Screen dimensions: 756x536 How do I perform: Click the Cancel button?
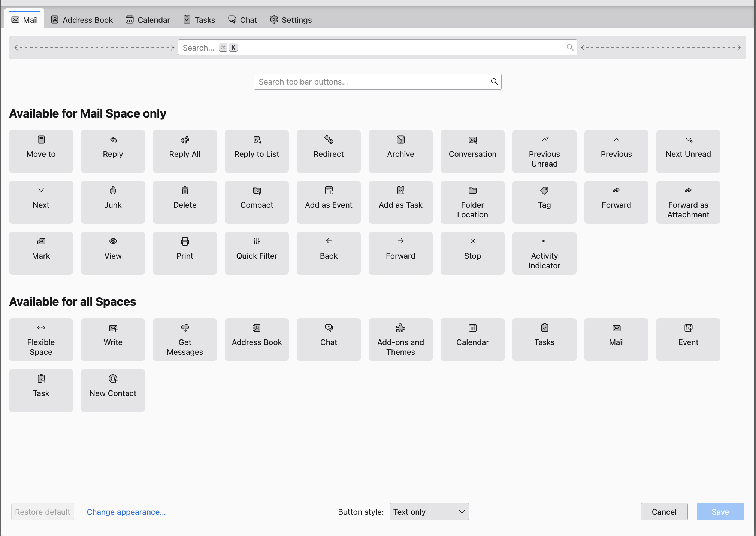[x=664, y=512]
